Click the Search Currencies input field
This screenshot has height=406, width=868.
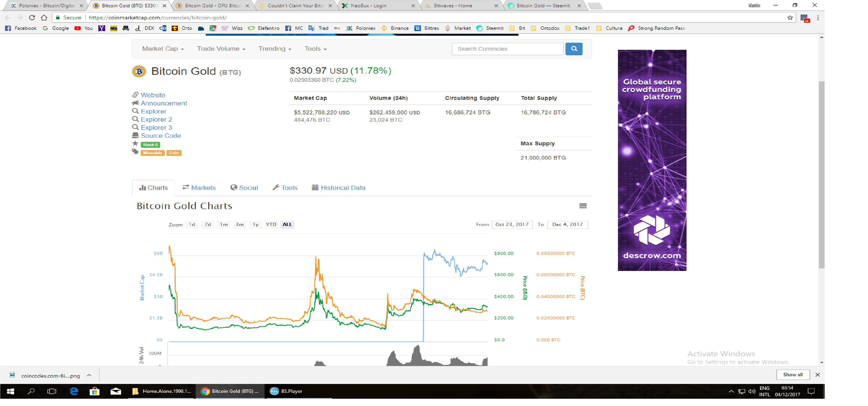pyautogui.click(x=507, y=49)
